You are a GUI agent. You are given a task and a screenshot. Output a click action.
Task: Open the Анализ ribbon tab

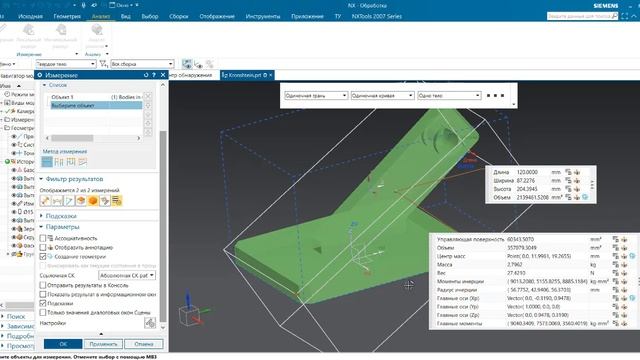[101, 16]
